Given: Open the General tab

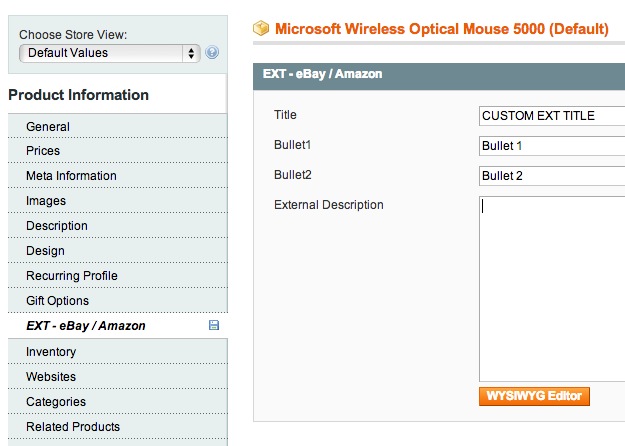Looking at the screenshot, I should tap(118, 127).
